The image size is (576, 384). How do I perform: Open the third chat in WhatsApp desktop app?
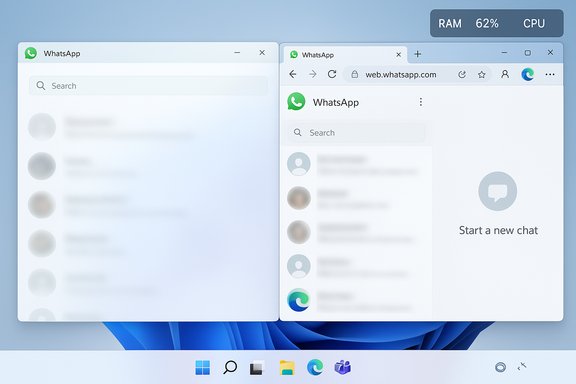148,205
